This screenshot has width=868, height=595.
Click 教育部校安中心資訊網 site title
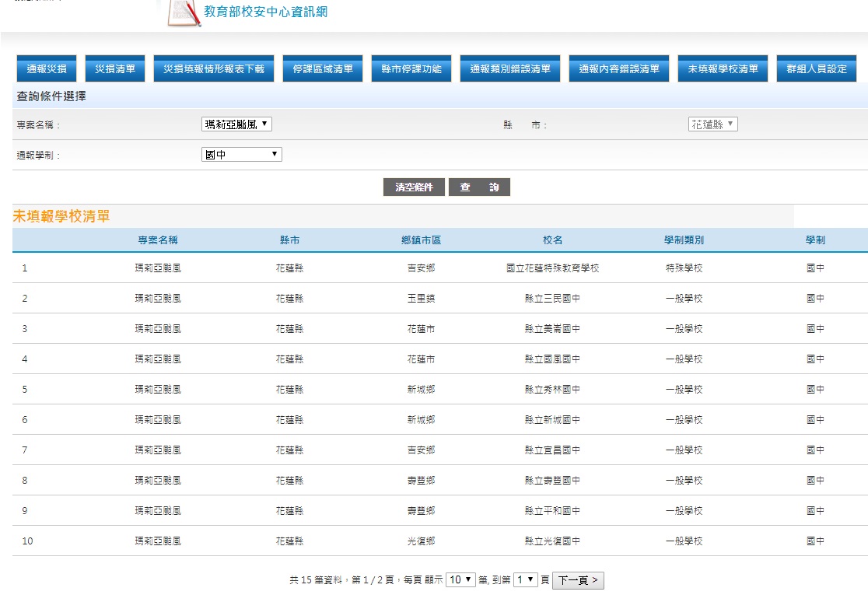tap(265, 12)
